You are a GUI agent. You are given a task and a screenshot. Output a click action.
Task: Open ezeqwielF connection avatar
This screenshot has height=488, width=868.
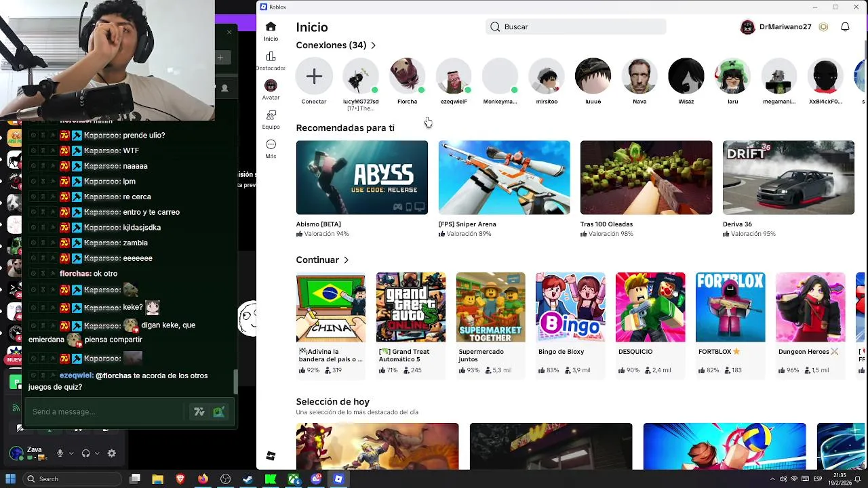454,76
